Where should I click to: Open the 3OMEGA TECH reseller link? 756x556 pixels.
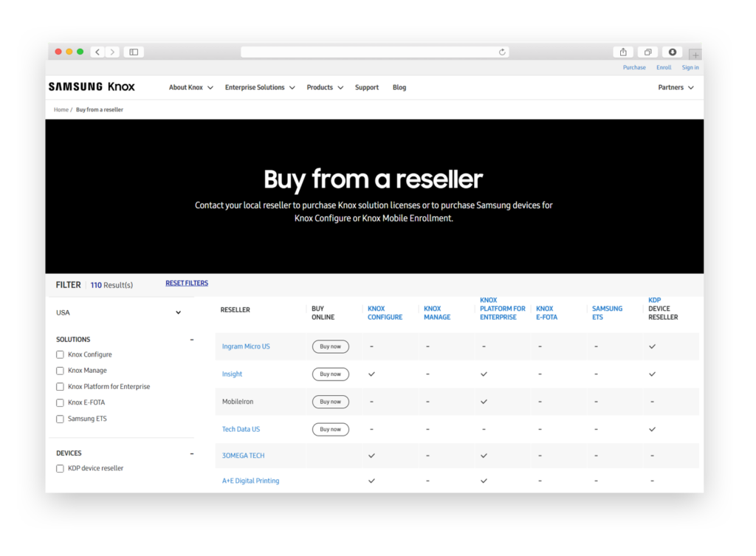coord(243,456)
